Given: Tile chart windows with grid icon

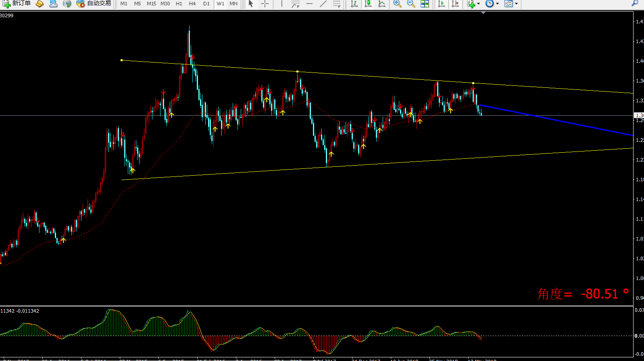Looking at the screenshot, I should [425, 4].
